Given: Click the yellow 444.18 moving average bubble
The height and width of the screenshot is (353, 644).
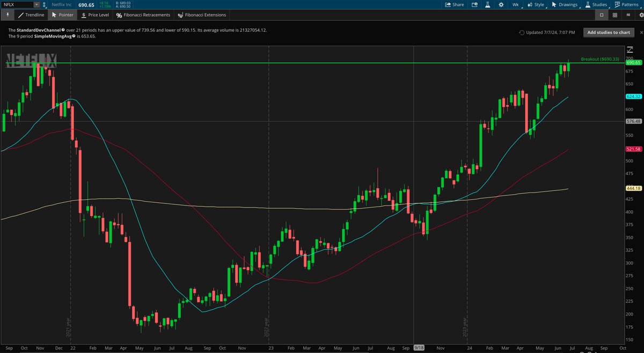Looking at the screenshot, I should pyautogui.click(x=633, y=188).
